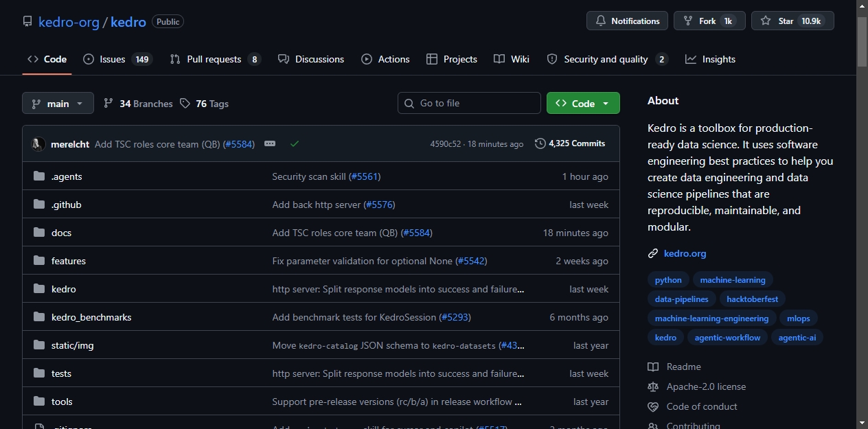Click the magnifier icon in Go to file

click(x=409, y=103)
